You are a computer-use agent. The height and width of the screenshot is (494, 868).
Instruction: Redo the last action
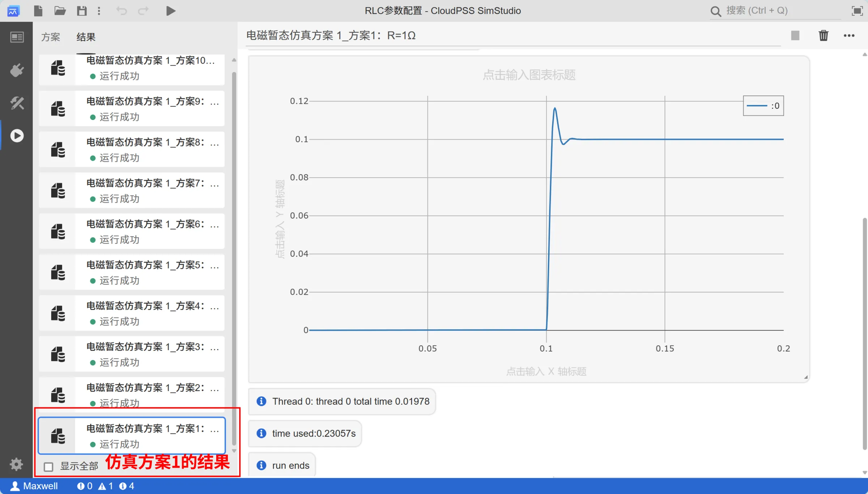(x=143, y=11)
